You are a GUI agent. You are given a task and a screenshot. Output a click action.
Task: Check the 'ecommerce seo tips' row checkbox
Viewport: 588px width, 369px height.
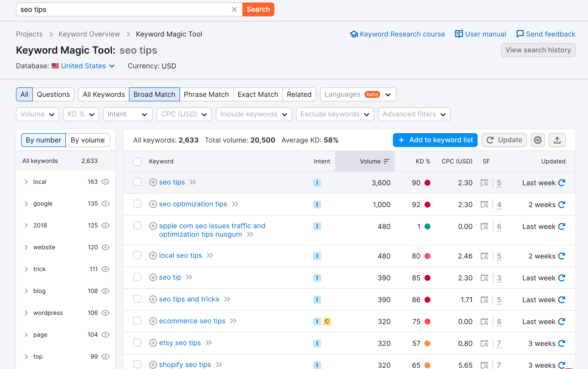coord(137,321)
